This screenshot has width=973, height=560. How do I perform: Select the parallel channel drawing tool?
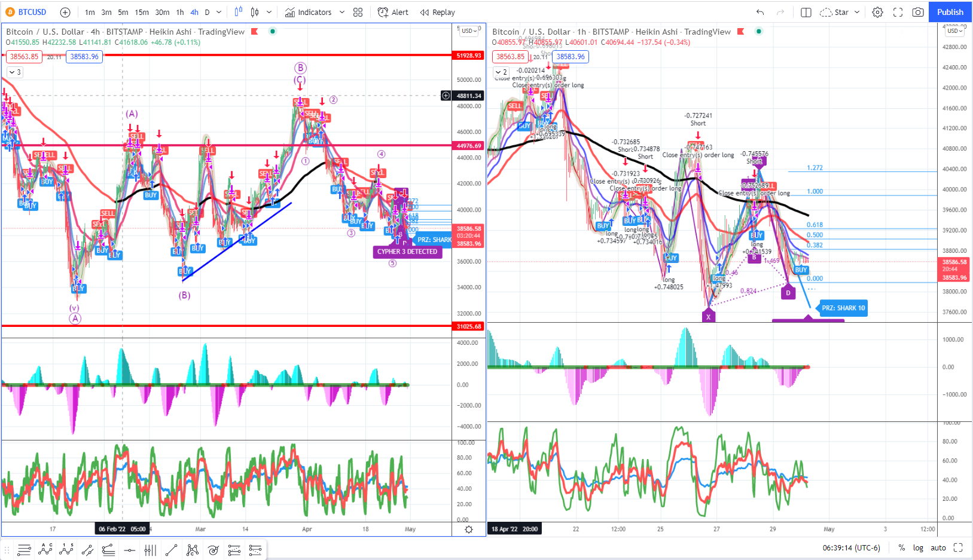[x=87, y=550]
